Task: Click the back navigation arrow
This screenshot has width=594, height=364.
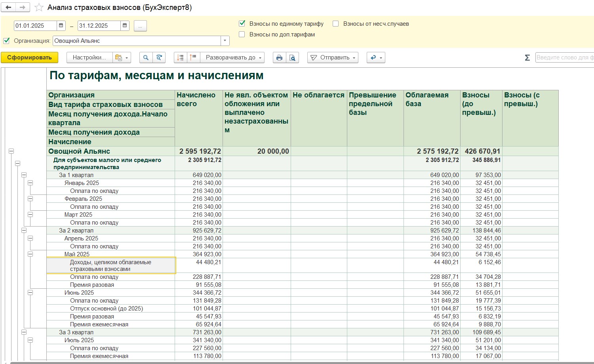Action: 8,8
